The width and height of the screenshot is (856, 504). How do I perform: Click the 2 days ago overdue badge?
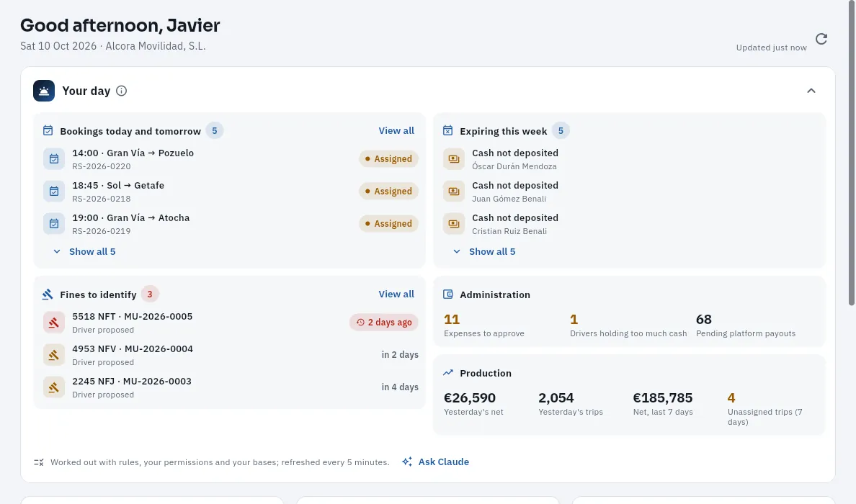[x=384, y=323]
